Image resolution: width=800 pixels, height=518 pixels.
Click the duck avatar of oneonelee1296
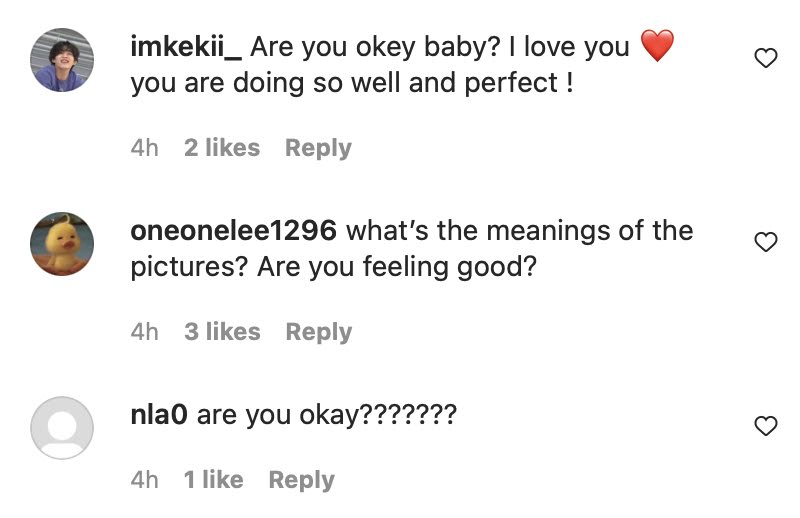pyautogui.click(x=62, y=244)
